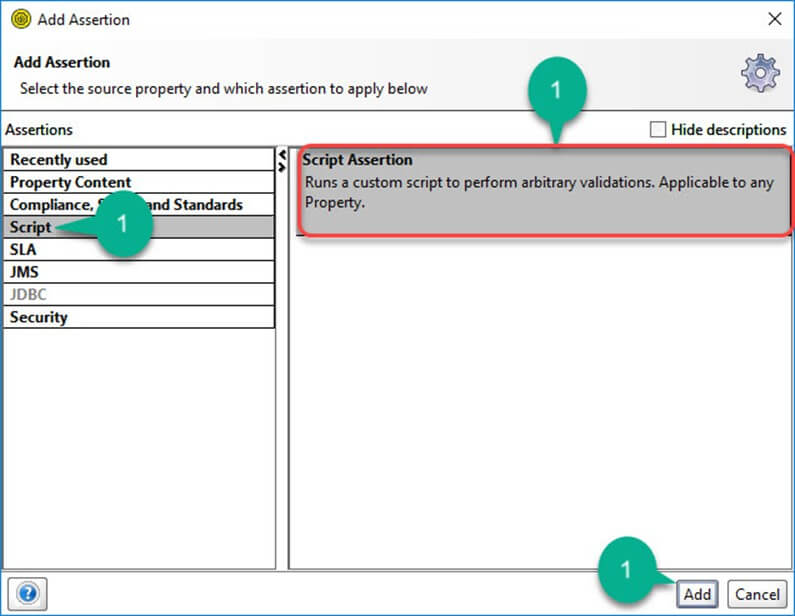Close the Add Assertion dialog window
Screen dimensions: 795x616
point(773,19)
